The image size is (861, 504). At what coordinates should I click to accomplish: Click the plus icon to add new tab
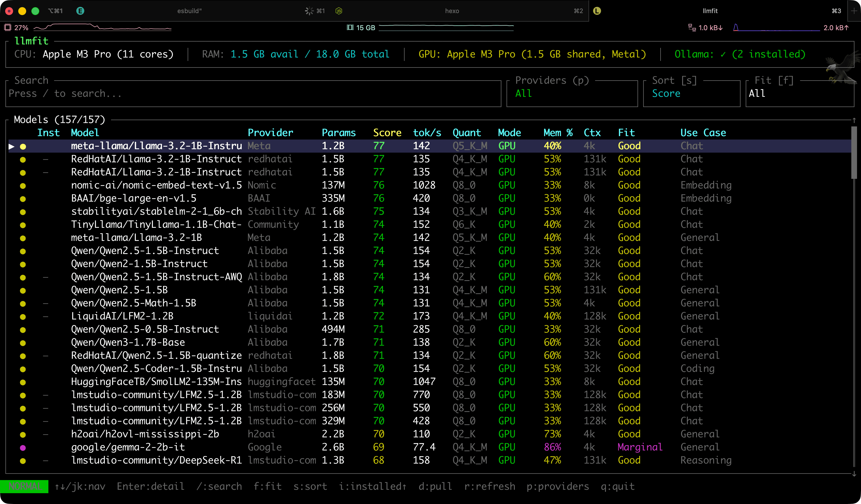854,11
